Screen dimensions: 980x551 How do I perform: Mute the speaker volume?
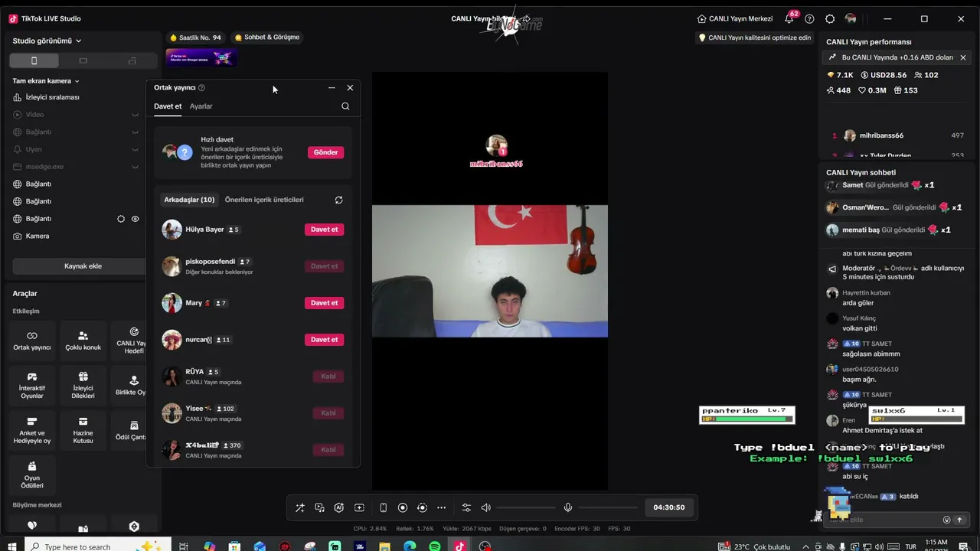pos(485,507)
